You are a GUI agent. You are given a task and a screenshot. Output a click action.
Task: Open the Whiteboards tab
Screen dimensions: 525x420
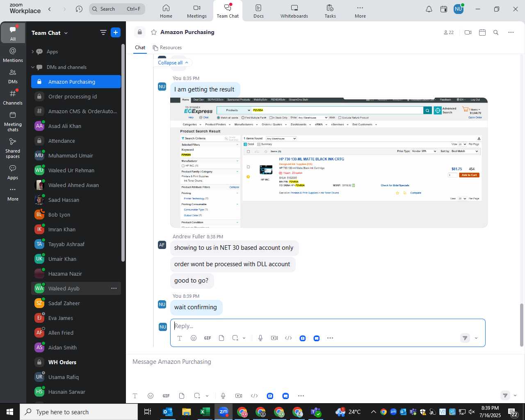tap(294, 11)
